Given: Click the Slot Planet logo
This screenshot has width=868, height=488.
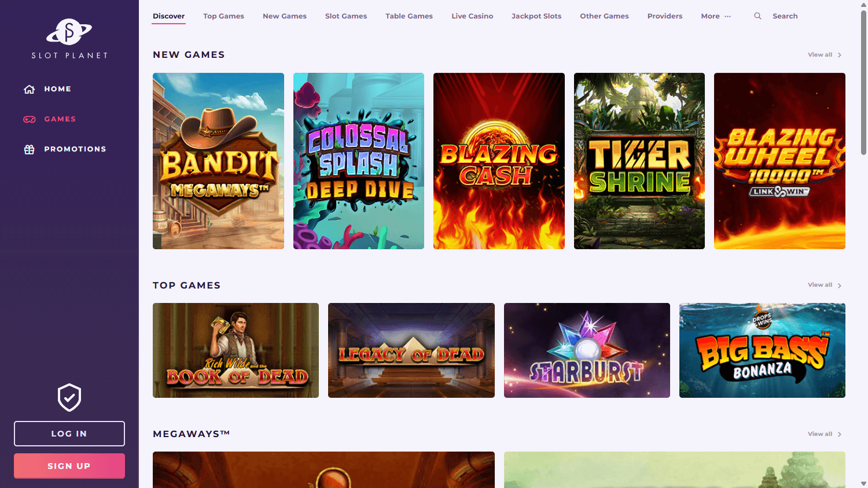Looking at the screenshot, I should tap(68, 38).
